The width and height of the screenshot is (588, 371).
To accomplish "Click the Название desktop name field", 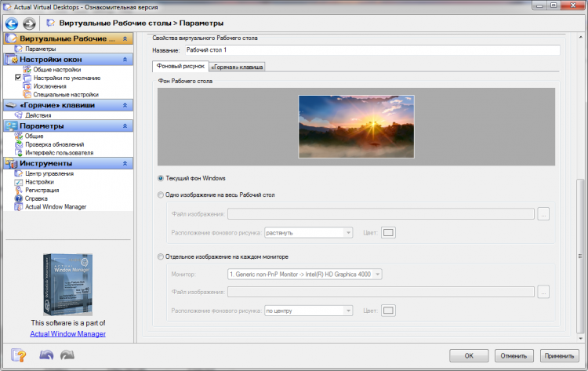I will [x=372, y=50].
